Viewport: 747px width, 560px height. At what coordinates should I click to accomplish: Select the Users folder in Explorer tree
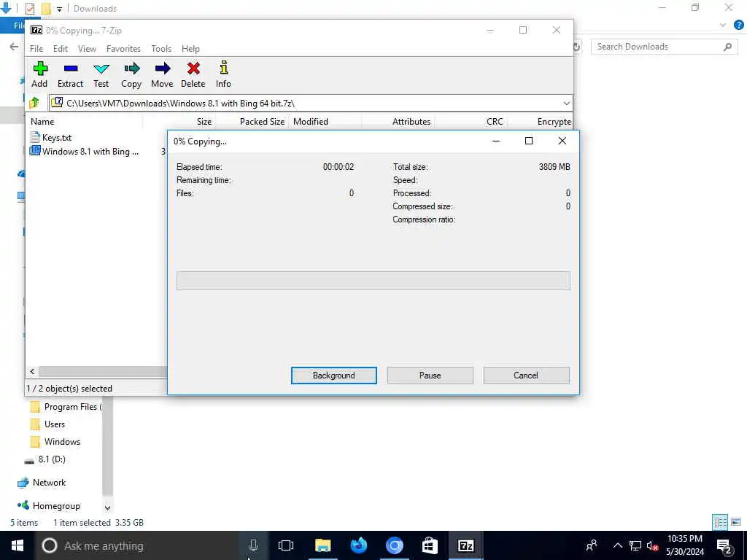[47, 424]
